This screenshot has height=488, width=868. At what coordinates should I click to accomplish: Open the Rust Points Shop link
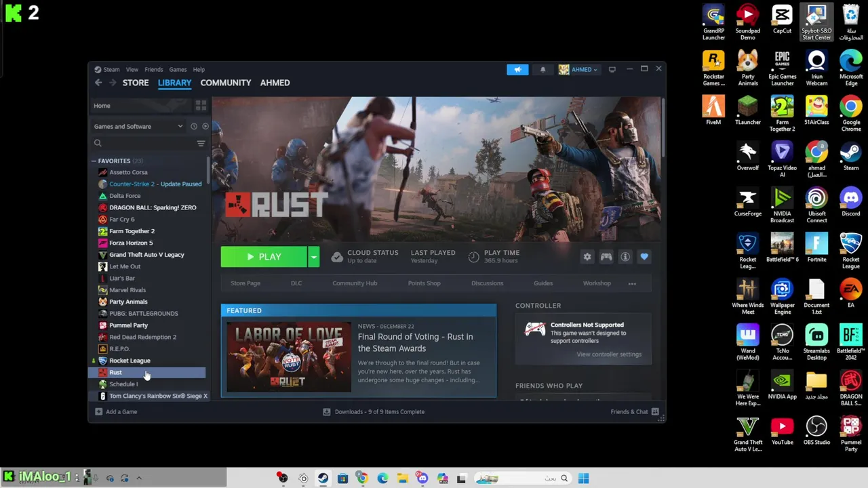point(424,283)
